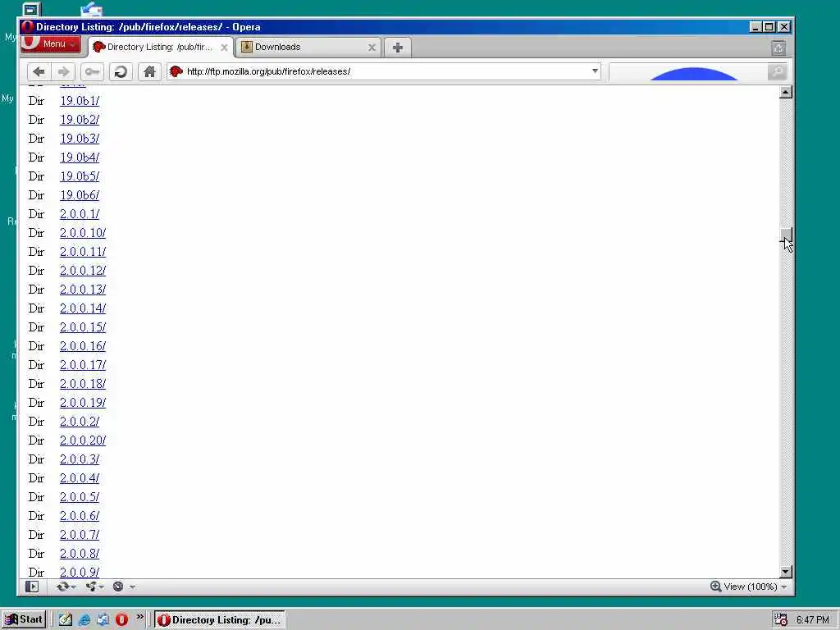
Task: Select the Directory Listing tab
Action: (x=160, y=47)
